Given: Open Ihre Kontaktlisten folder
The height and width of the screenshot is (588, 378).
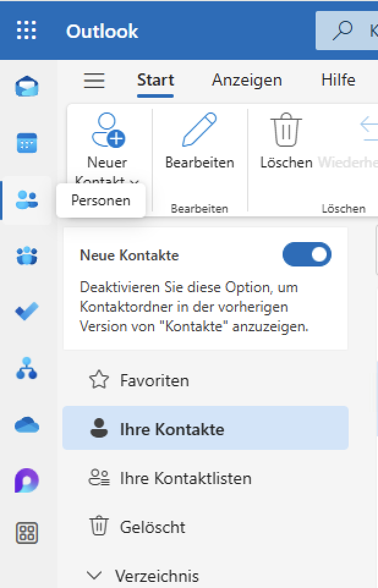Looking at the screenshot, I should point(206,478).
